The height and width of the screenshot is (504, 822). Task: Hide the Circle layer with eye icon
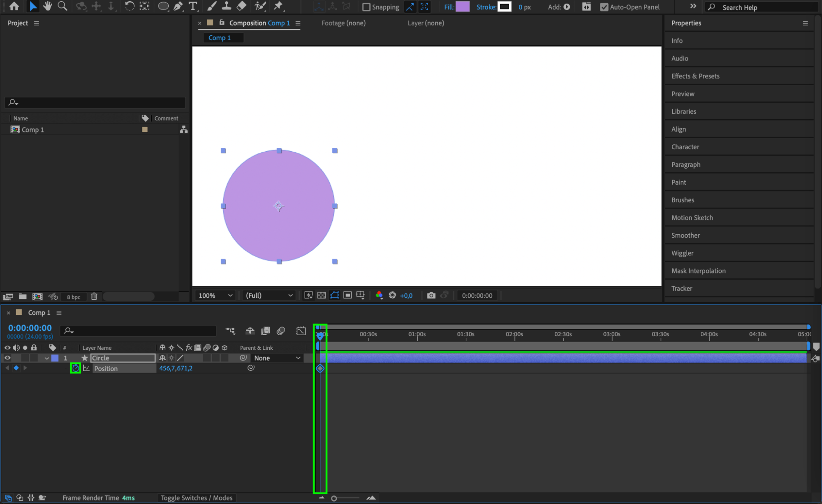point(7,358)
